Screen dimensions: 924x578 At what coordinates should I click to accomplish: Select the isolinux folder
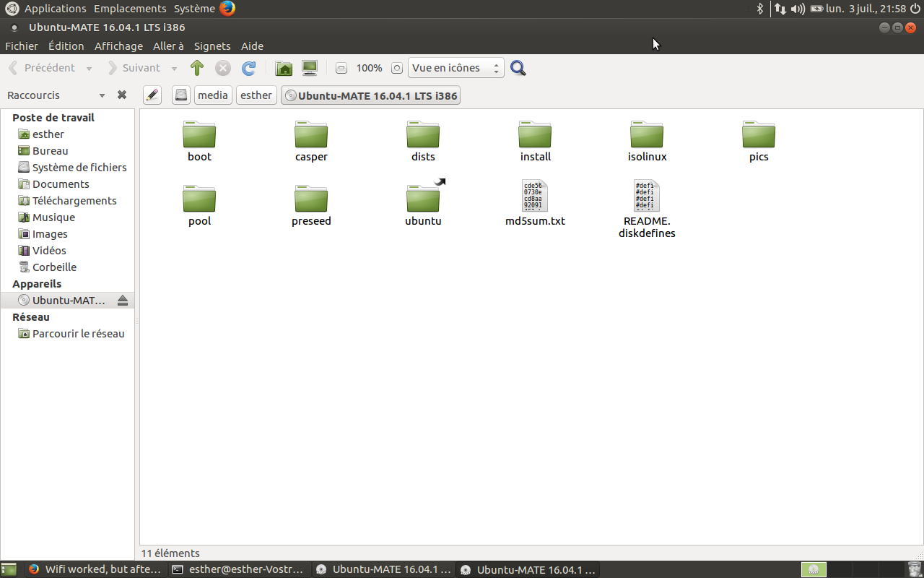(x=647, y=142)
